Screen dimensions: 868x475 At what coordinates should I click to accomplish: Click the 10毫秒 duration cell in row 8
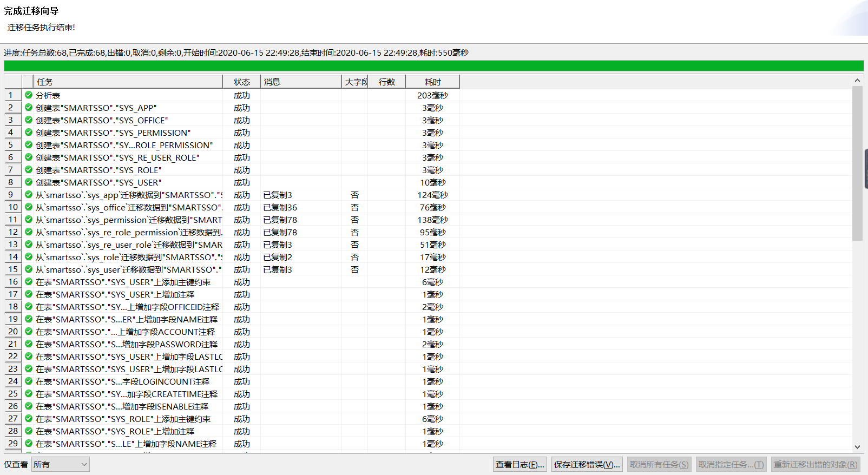click(x=432, y=182)
